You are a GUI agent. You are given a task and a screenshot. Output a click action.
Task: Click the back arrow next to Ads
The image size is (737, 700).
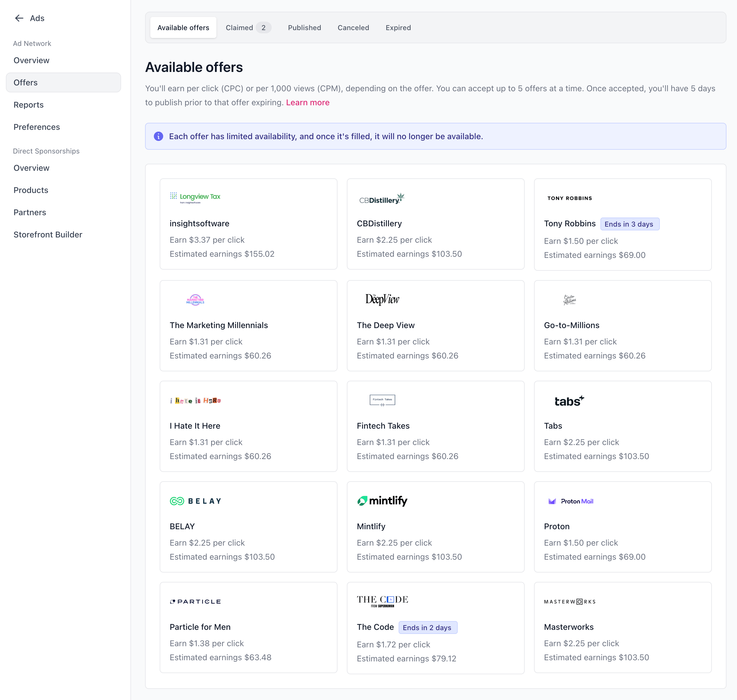(19, 18)
